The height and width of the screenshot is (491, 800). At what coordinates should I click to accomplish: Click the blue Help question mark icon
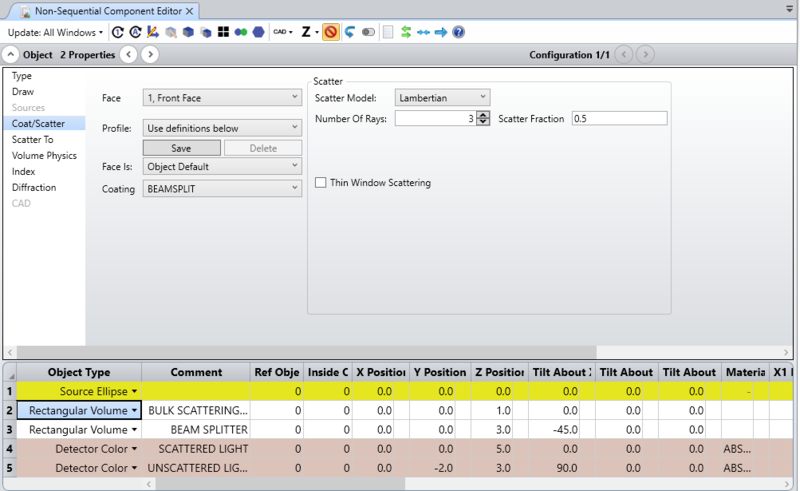(x=458, y=32)
